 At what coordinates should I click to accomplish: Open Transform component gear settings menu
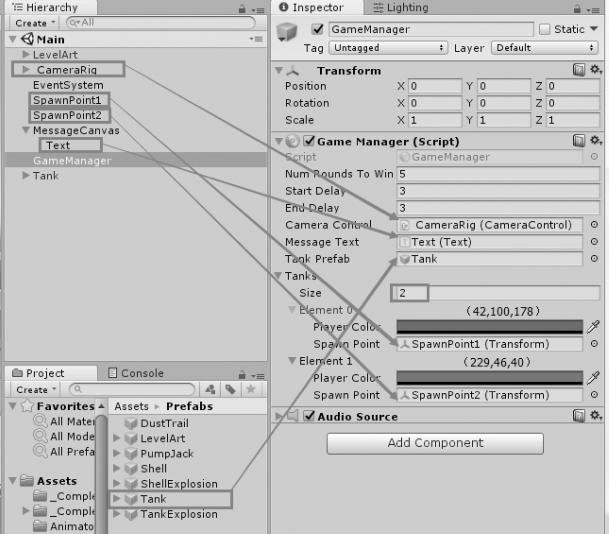pos(596,70)
